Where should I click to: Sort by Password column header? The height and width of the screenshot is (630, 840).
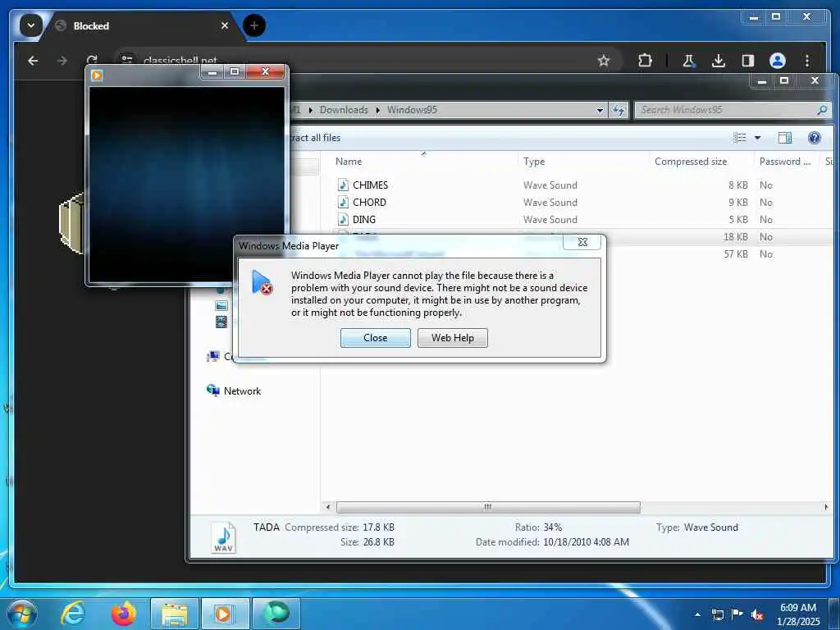click(786, 162)
